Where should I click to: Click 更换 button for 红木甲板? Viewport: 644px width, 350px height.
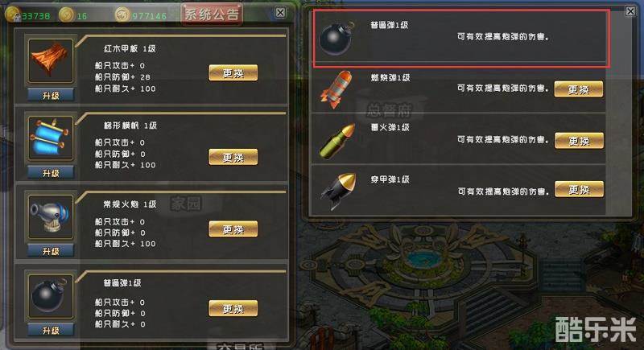point(233,73)
